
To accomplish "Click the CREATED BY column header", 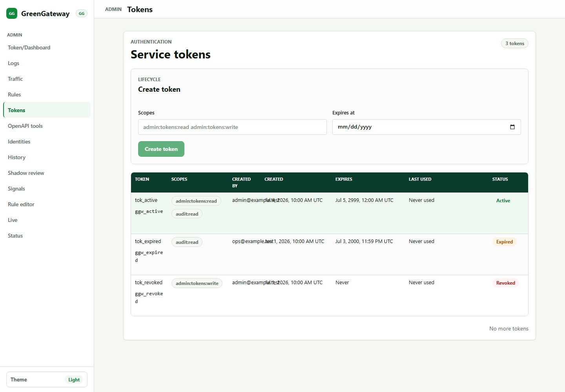I will click(241, 182).
